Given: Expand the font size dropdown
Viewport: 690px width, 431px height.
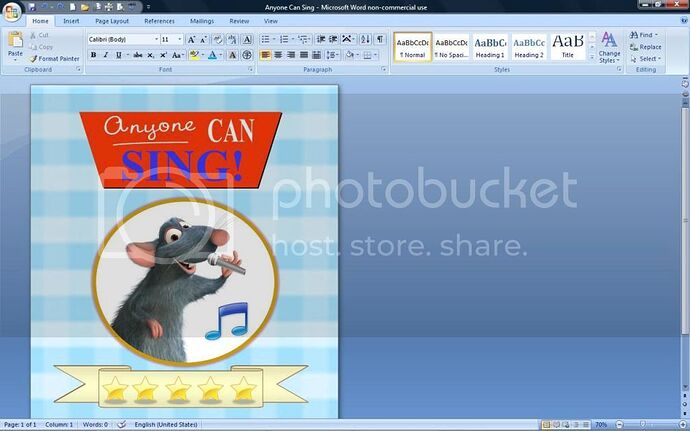Looking at the screenshot, I should pyautogui.click(x=180, y=39).
